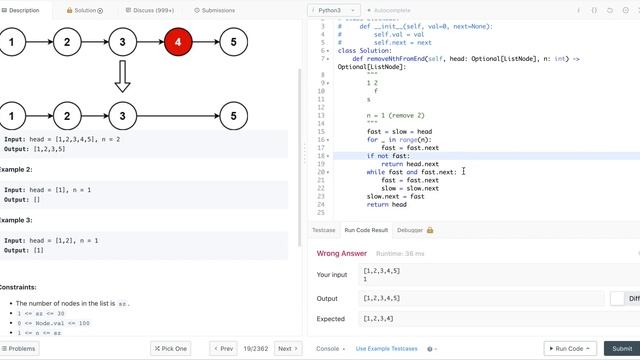
Task: Go to Prev problem
Action: click(x=223, y=349)
